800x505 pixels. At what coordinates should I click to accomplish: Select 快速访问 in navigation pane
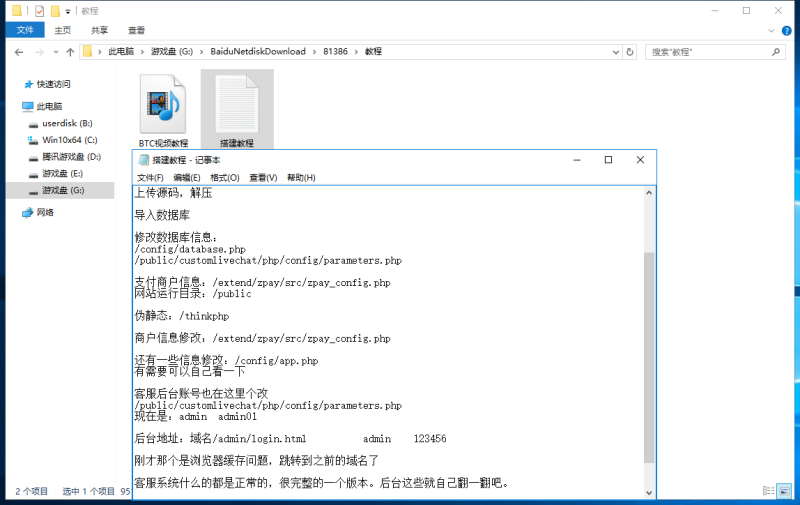(53, 84)
